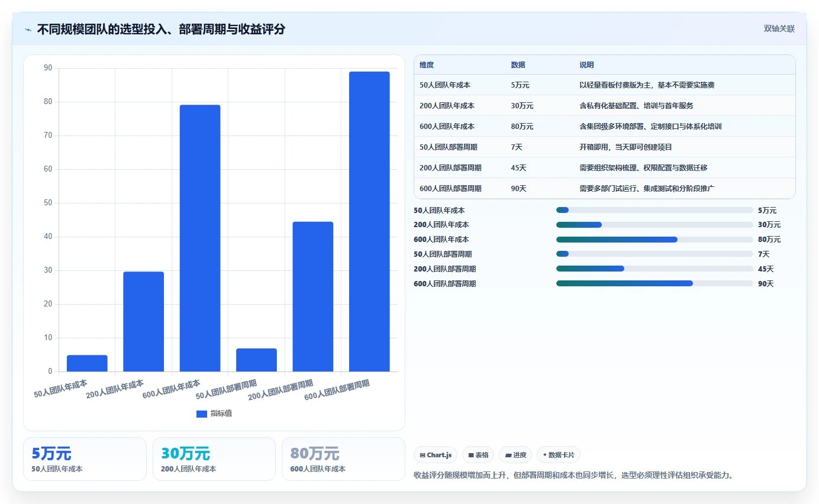The image size is (819, 504).
Task: Click the 200人团队年成本 chart bar
Action: click(143, 322)
